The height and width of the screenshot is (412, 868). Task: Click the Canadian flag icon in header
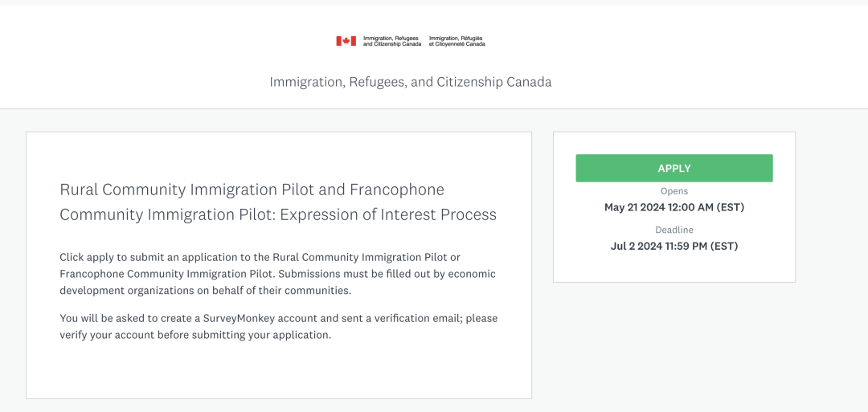click(346, 41)
